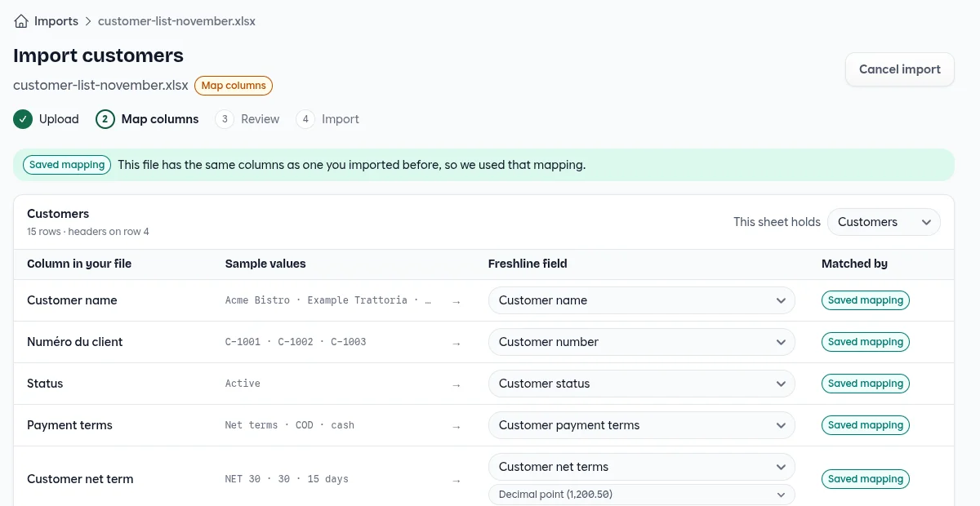The height and width of the screenshot is (506, 980).
Task: Click the 'Matched by' column header
Action: click(x=854, y=264)
